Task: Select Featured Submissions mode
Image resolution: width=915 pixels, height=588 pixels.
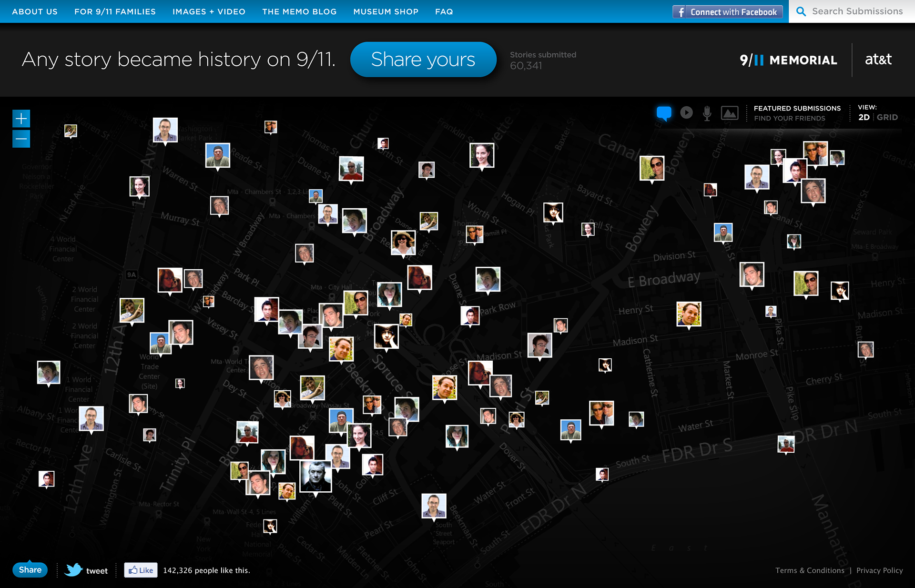Action: 797,108
